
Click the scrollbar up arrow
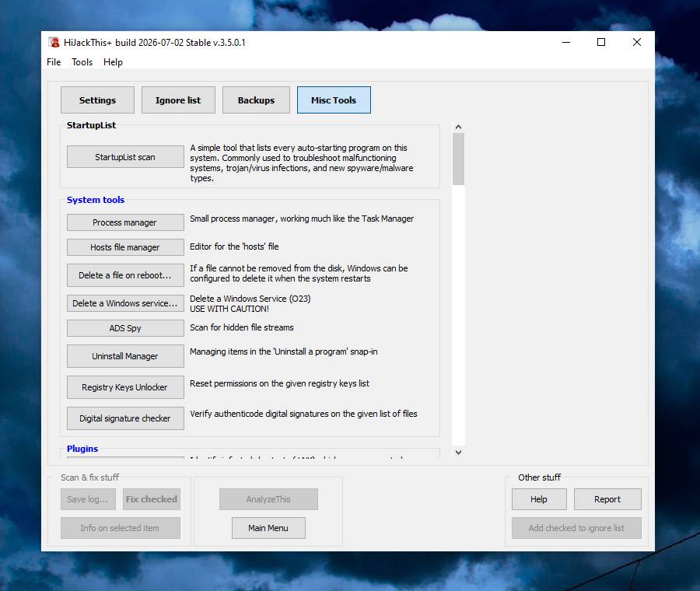click(458, 127)
